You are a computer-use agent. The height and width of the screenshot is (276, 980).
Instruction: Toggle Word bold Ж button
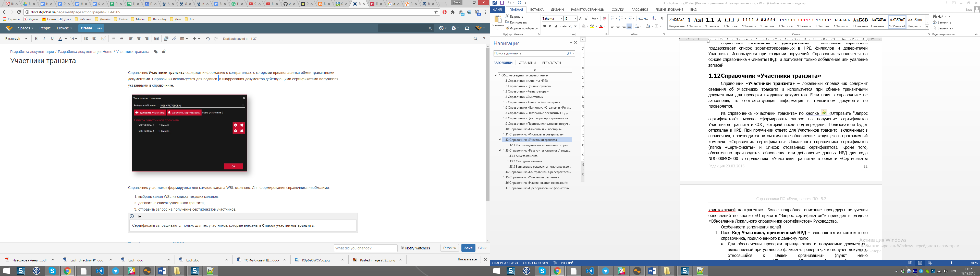point(544,27)
